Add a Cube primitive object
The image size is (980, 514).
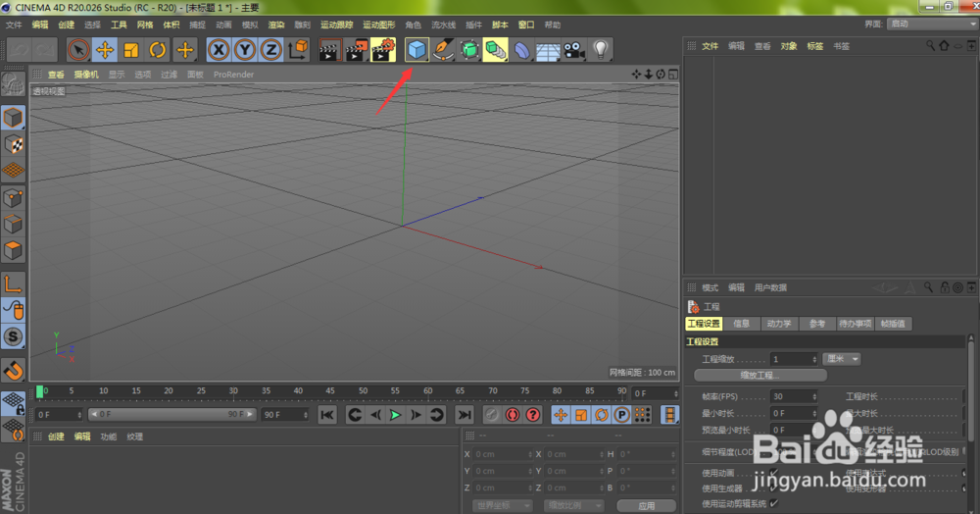(x=416, y=49)
